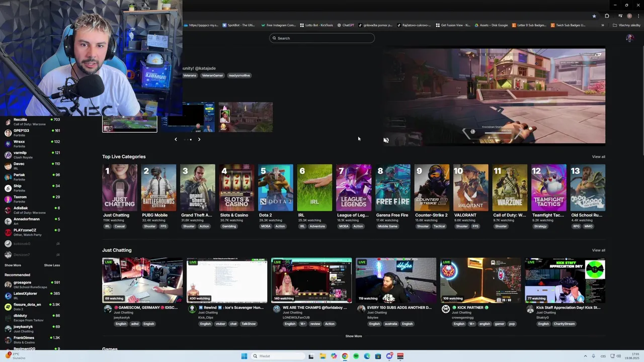
Task: Open grossgore's avatar under Recommended
Action: pyautogui.click(x=8, y=285)
